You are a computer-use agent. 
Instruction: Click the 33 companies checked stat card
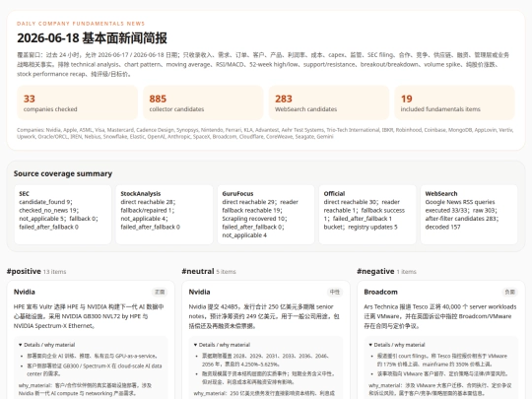click(x=78, y=102)
